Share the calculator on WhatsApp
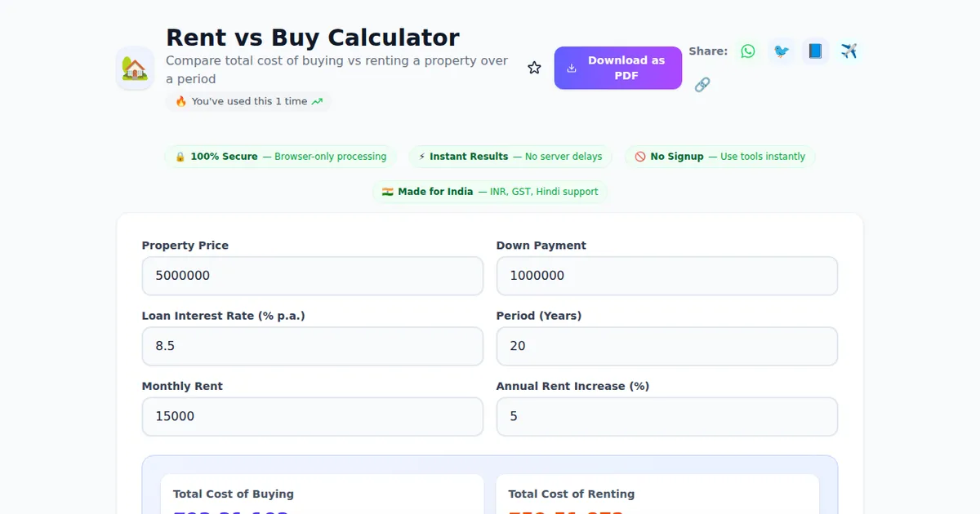The image size is (980, 514). point(747,51)
